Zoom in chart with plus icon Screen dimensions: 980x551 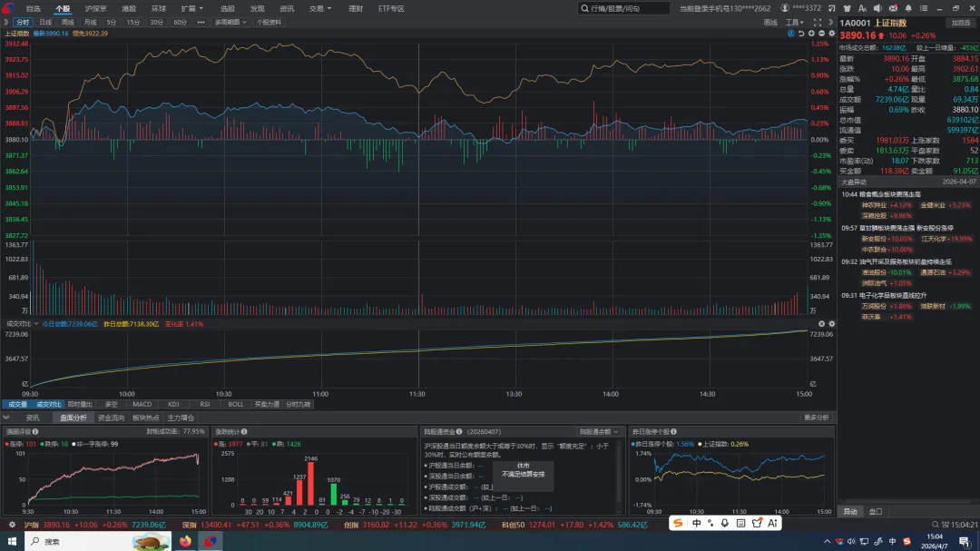[811, 34]
